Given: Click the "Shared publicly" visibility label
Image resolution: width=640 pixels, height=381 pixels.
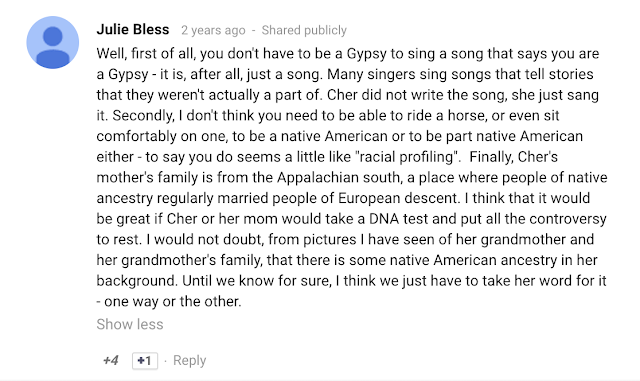Looking at the screenshot, I should (304, 30).
